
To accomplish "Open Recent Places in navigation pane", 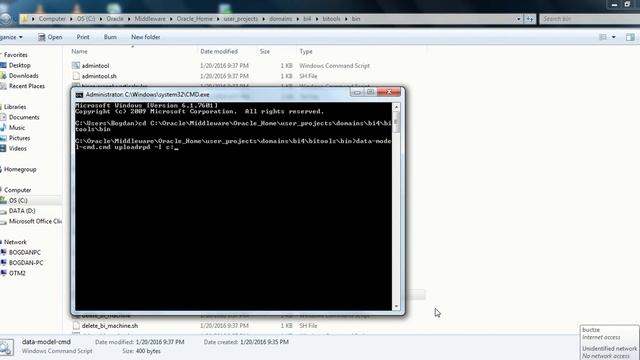I will 27,86.
